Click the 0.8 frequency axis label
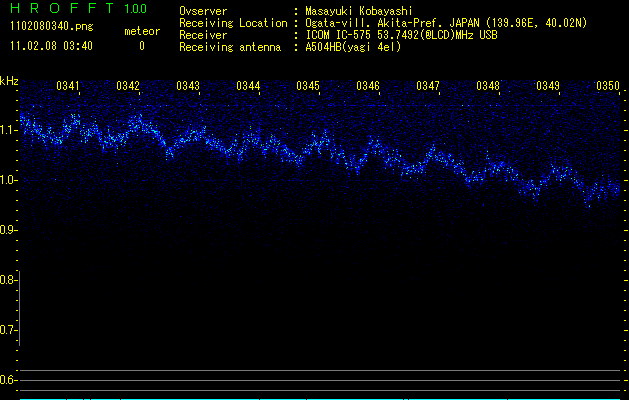Viewport: 629px width, 400px height. pos(9,280)
